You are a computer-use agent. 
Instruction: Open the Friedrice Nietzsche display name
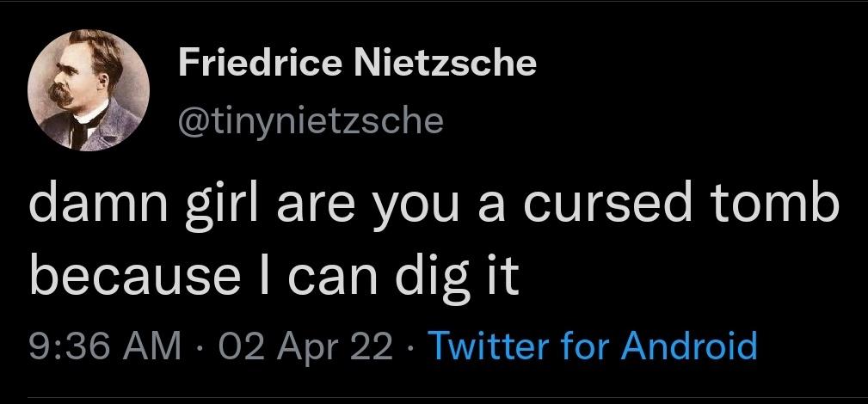pos(357,63)
